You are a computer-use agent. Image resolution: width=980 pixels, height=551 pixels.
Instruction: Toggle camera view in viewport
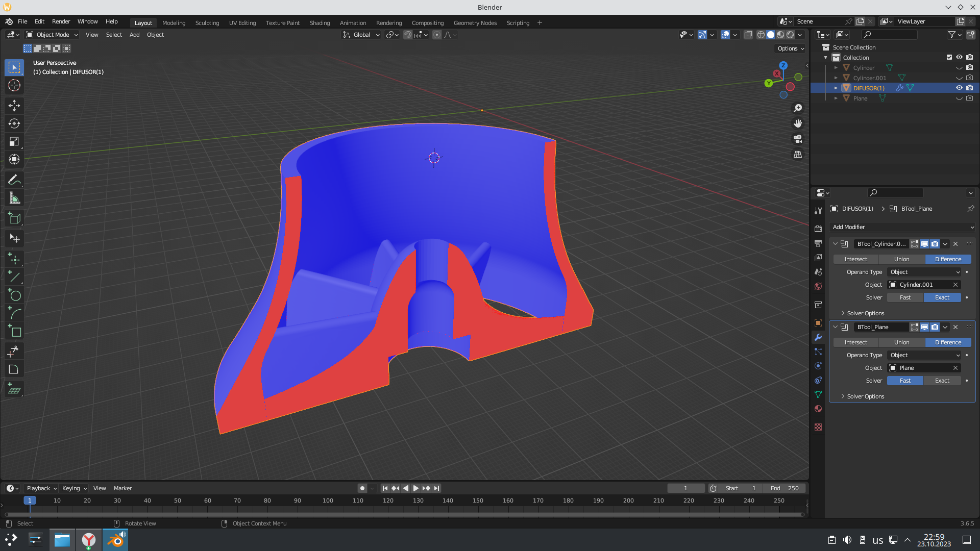click(x=798, y=139)
